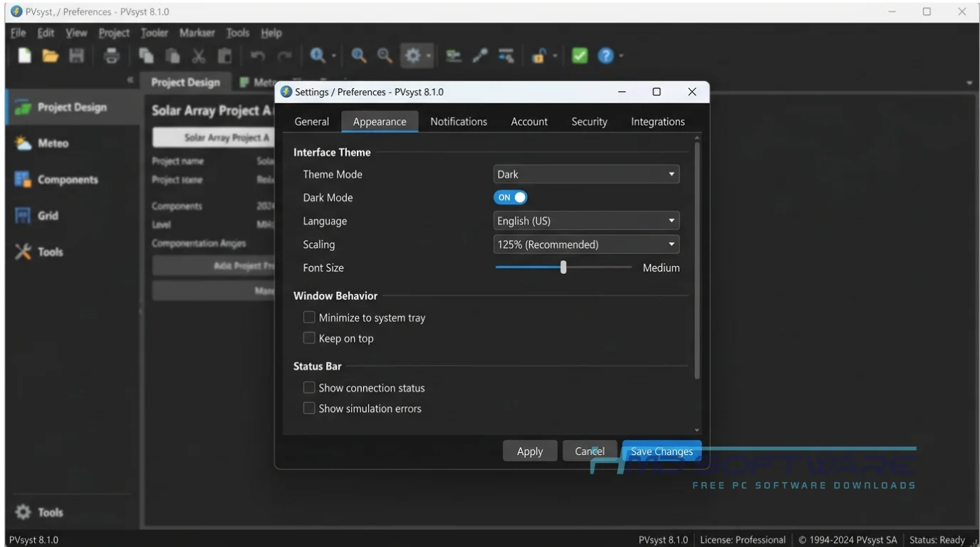Open the Help menu

[x=271, y=33]
